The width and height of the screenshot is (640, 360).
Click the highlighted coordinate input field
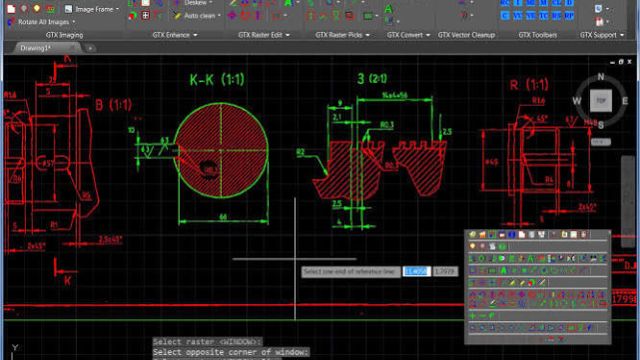[x=416, y=271]
